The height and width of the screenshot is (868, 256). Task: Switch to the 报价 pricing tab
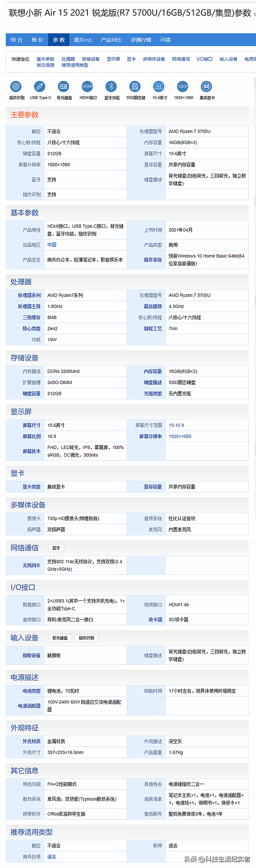pyautogui.click(x=37, y=40)
